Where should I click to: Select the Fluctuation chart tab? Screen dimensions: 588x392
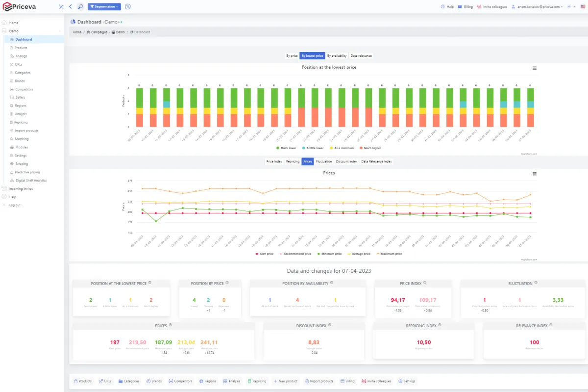click(324, 161)
